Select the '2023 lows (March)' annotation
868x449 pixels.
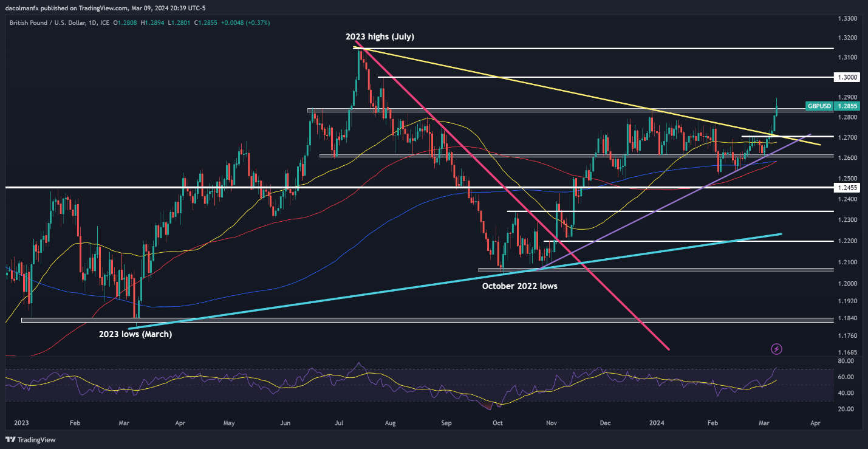click(135, 334)
